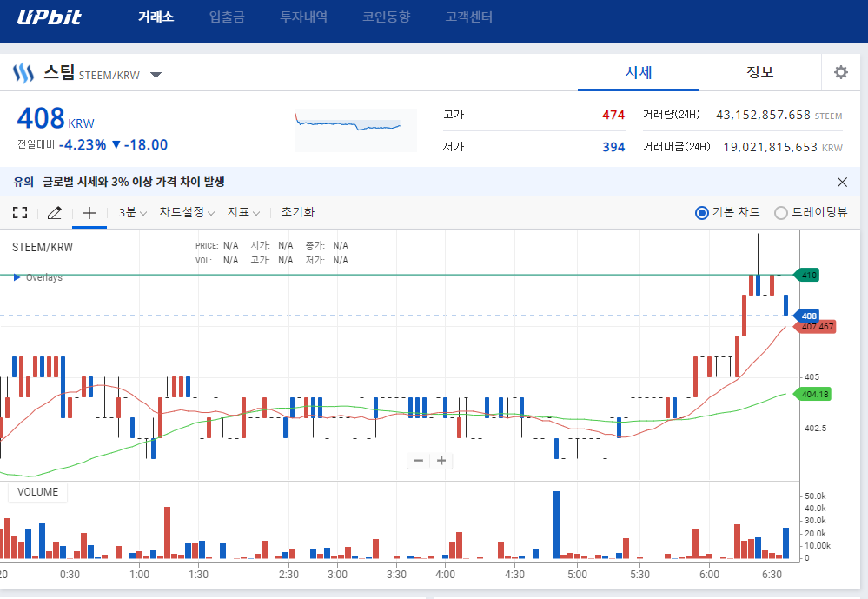Click the 6:30 time axis label
This screenshot has height=599, width=868.
(772, 575)
